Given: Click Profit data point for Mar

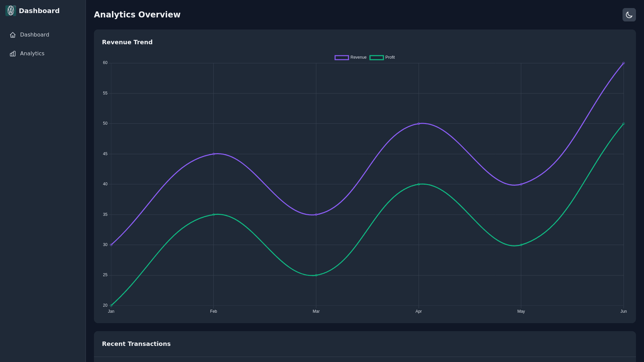Looking at the screenshot, I should coord(316,275).
